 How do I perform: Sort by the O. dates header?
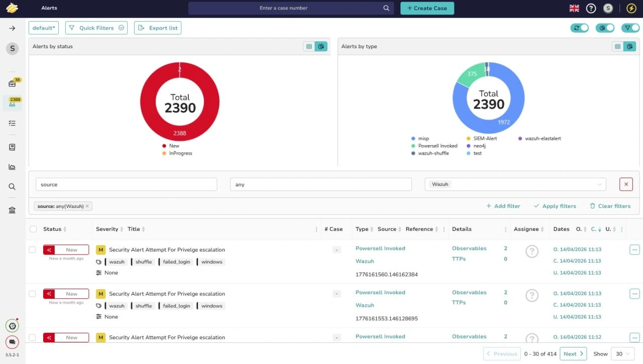[581, 229]
